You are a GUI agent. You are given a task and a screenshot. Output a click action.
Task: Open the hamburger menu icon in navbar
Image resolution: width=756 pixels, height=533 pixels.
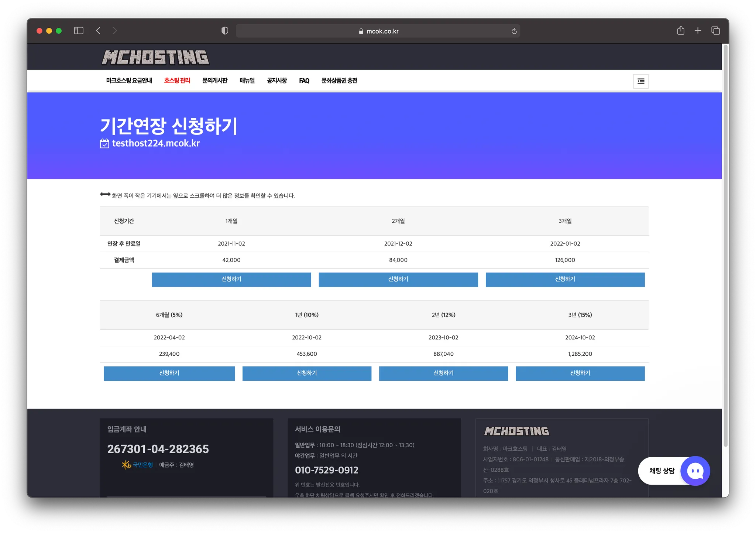641,81
